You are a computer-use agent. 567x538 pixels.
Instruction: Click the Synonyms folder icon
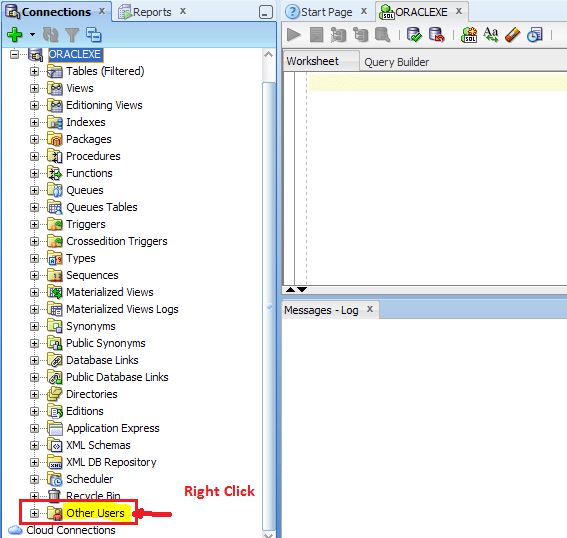pyautogui.click(x=55, y=326)
